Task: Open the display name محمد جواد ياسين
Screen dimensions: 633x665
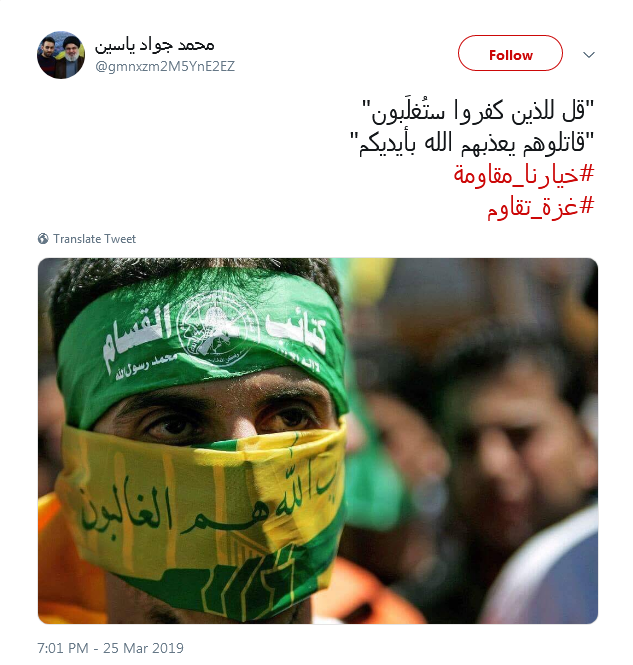Action: click(154, 45)
